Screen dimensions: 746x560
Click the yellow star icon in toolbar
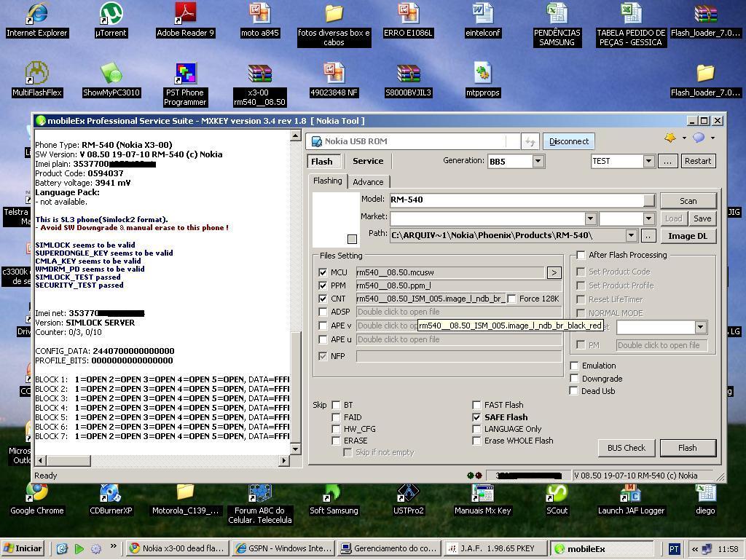tap(670, 138)
